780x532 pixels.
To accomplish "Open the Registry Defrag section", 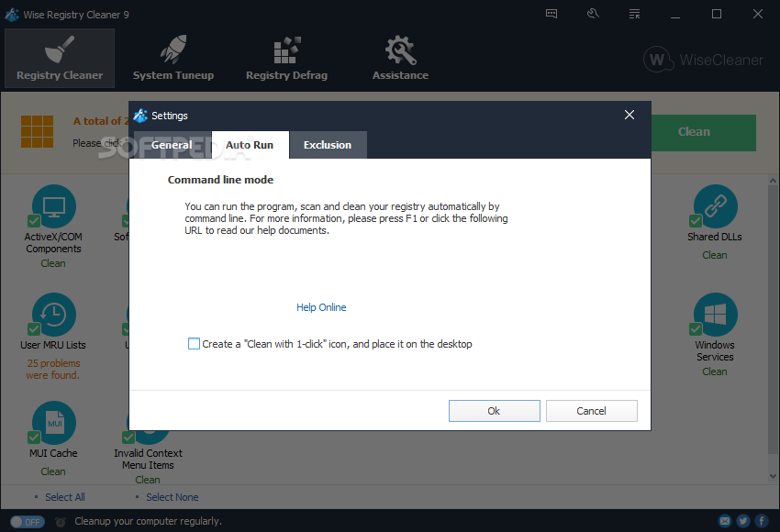I will click(286, 59).
